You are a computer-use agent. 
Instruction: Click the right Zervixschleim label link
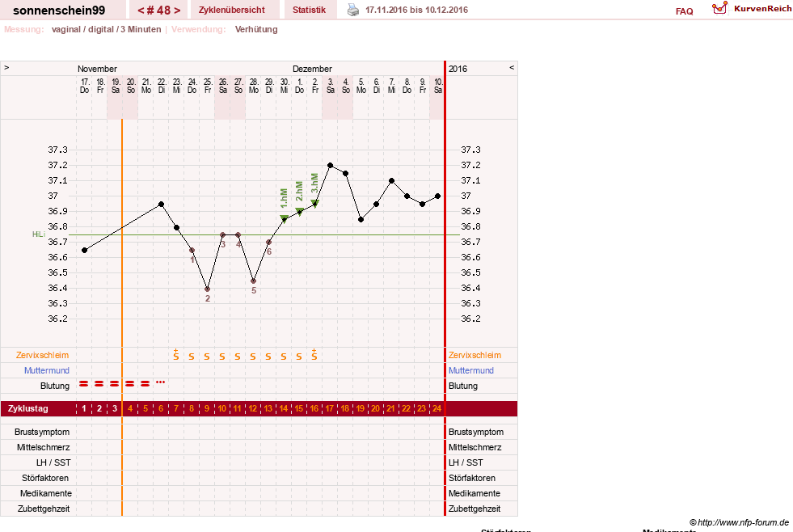click(x=475, y=355)
